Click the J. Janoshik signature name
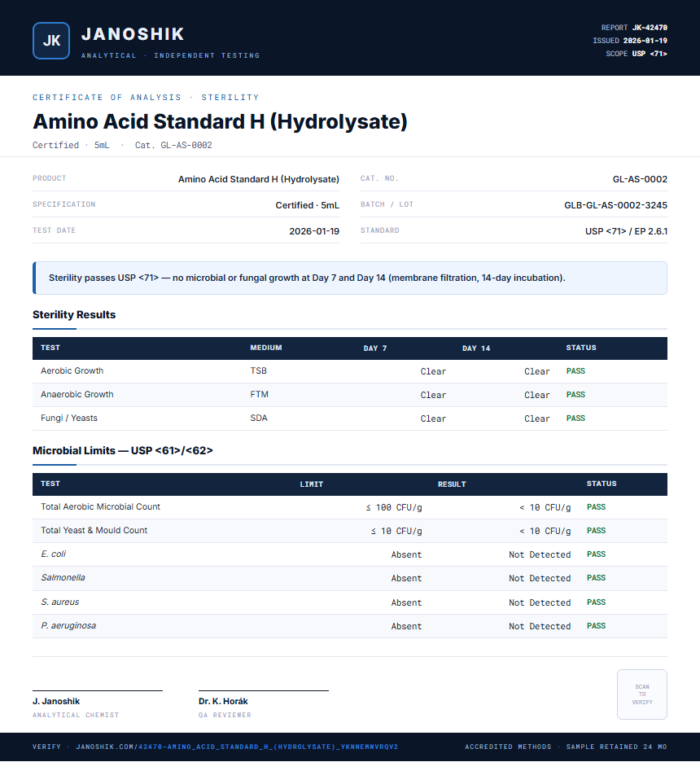The width and height of the screenshot is (700, 784). [x=56, y=702]
